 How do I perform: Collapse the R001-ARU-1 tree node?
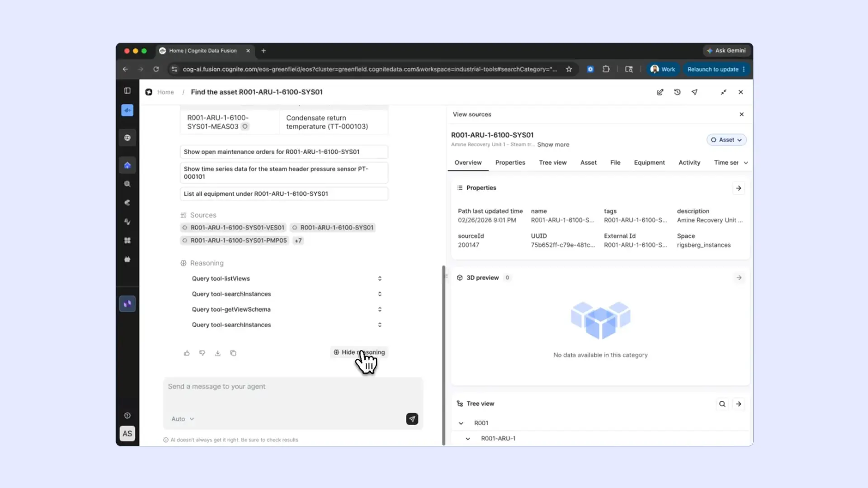pos(468,439)
